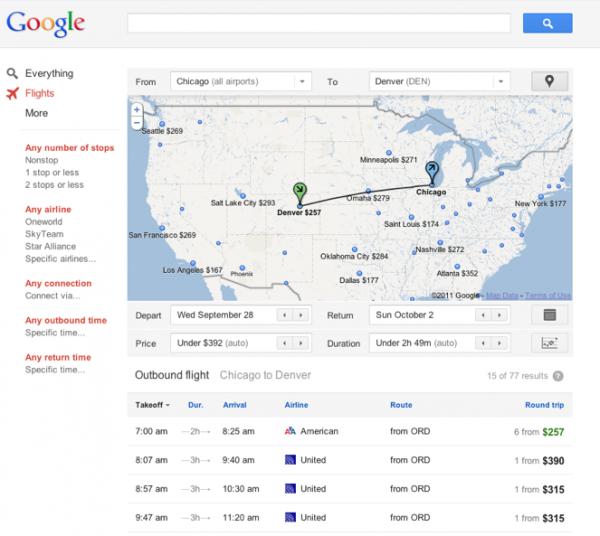
Task: Sort by Takeoff column header
Action: click(x=152, y=405)
